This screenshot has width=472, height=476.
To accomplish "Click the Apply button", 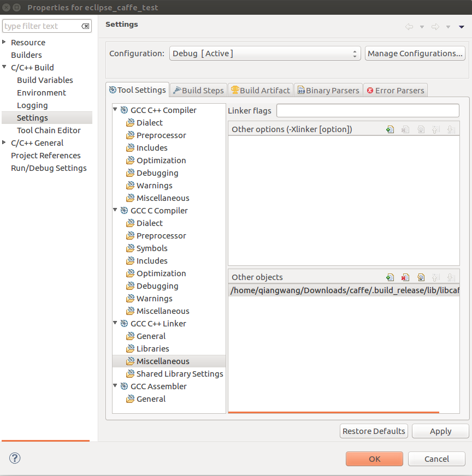I will tap(440, 431).
